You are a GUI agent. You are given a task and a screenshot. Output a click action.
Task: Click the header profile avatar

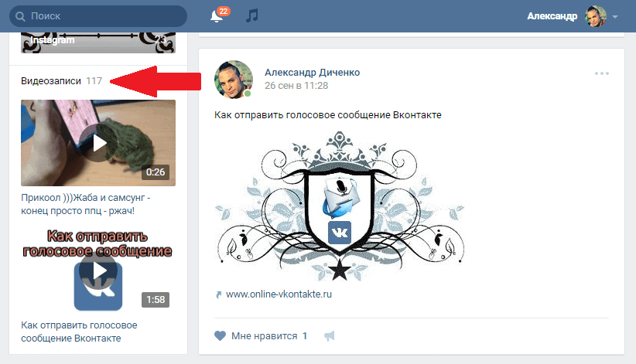596,17
